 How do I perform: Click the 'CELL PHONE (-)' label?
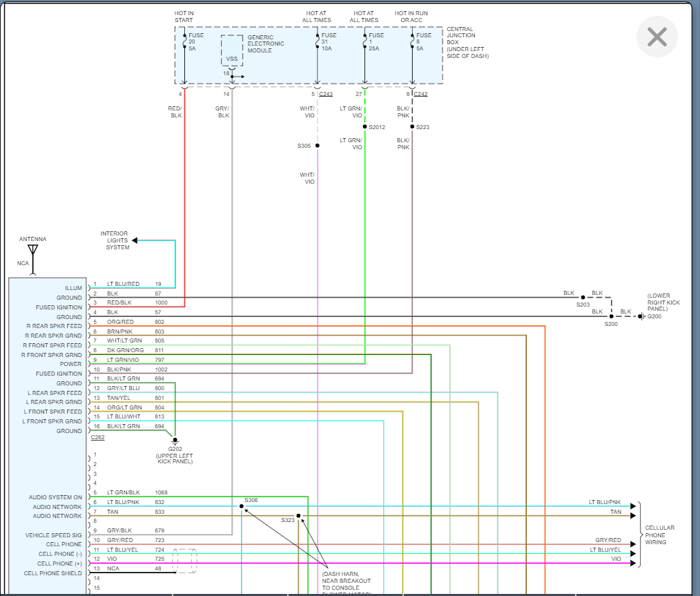tap(60, 554)
